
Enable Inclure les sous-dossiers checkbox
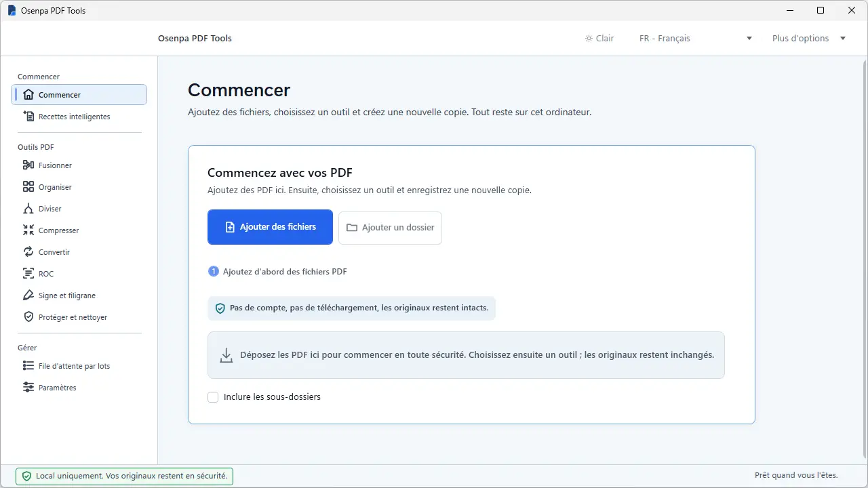(x=213, y=397)
